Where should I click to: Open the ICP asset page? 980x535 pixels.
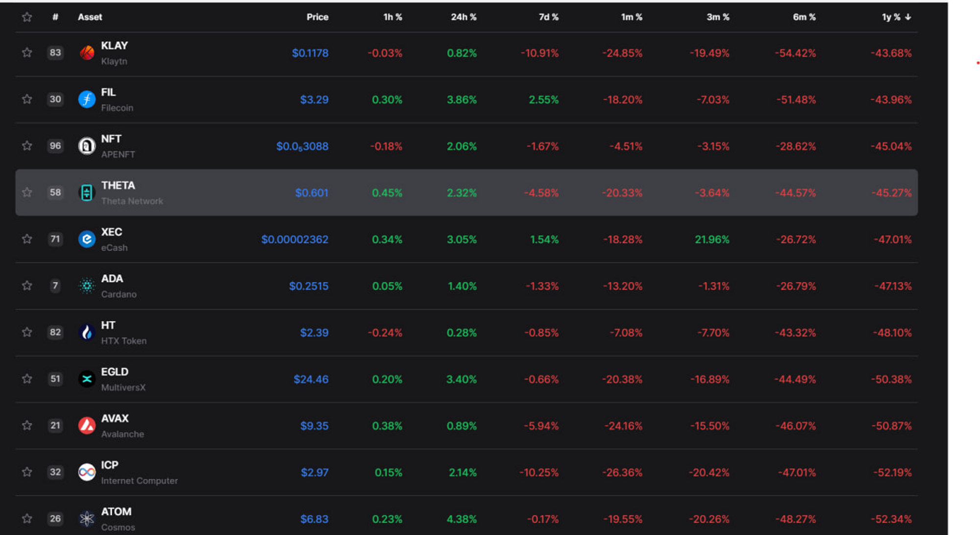click(x=110, y=465)
